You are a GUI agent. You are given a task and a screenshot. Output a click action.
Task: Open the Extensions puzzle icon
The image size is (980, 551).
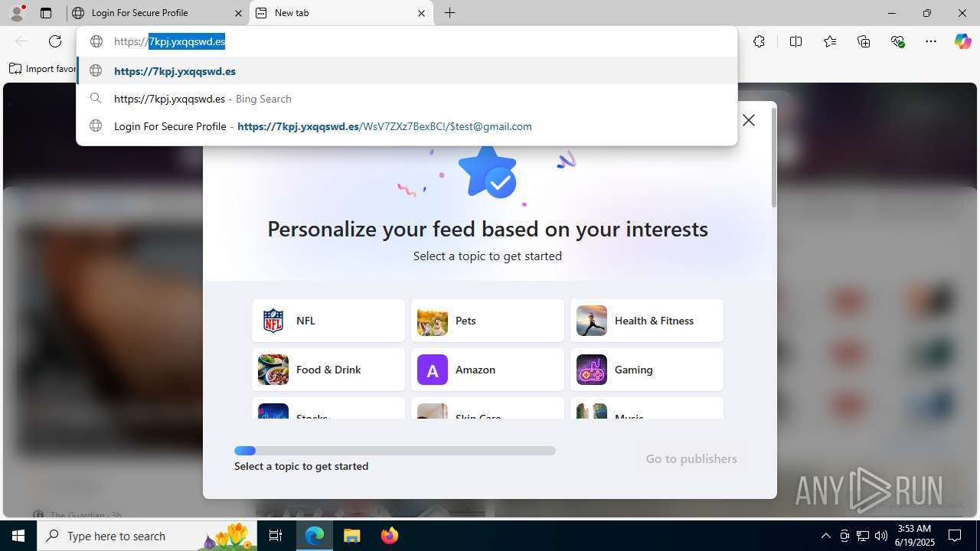759,41
